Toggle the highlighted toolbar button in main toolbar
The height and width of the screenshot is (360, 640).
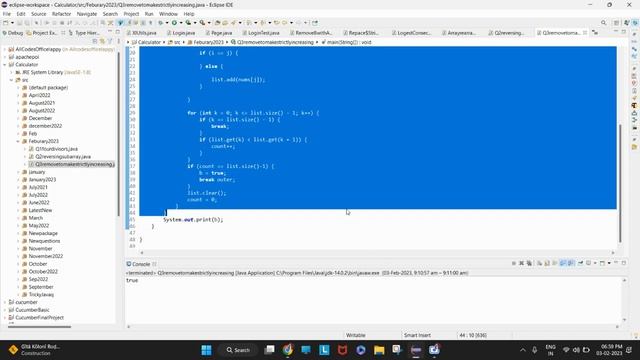click(120, 23)
